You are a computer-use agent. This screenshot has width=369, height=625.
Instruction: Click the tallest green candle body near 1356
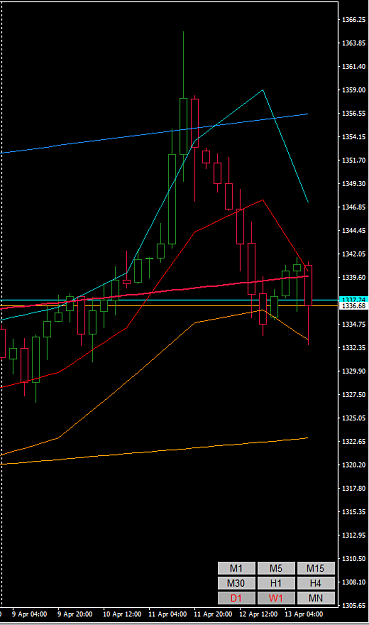tap(183, 126)
